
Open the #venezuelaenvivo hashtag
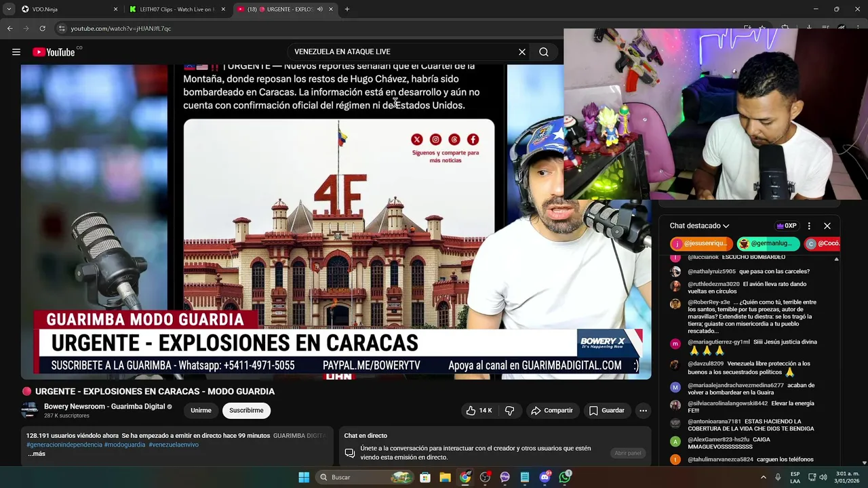coord(174,445)
